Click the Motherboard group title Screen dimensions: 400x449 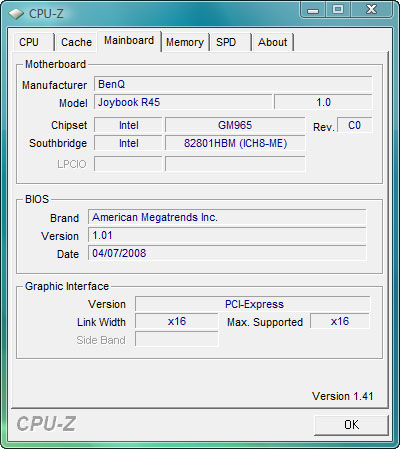(56, 64)
